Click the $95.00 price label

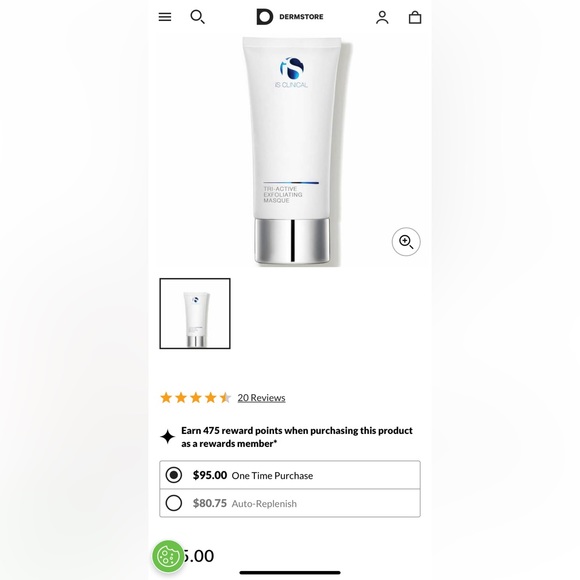(x=210, y=475)
